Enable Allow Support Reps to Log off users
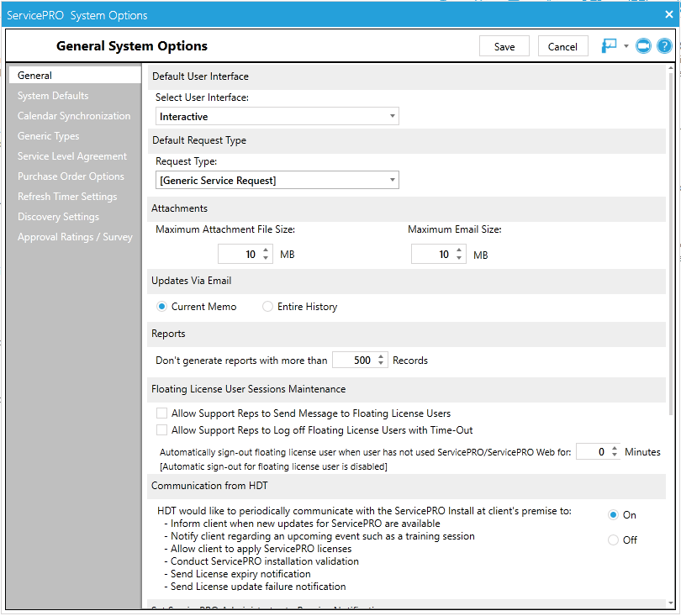The width and height of the screenshot is (681, 616). (161, 429)
